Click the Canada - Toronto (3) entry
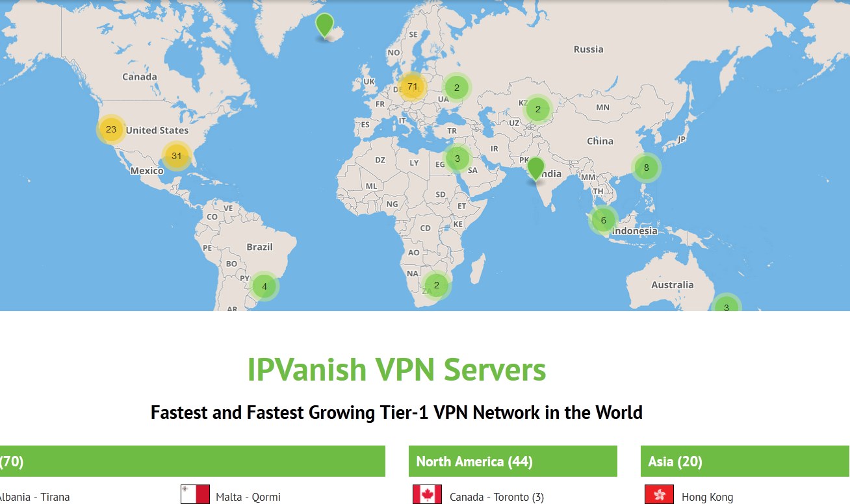Screen dimensions: 850x504 tap(496, 497)
